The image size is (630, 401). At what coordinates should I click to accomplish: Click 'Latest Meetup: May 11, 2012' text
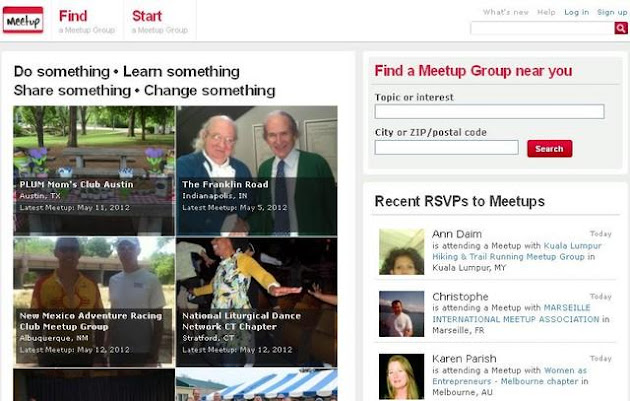click(x=75, y=208)
